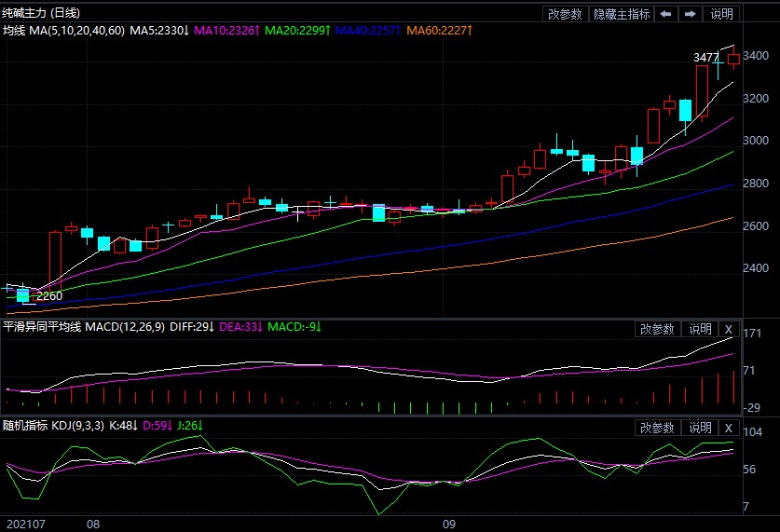
Task: Close the KDJ panel with X
Action: click(x=729, y=428)
